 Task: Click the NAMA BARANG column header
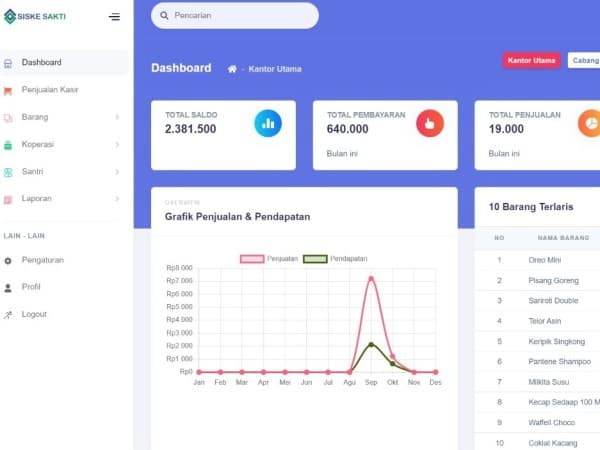563,238
